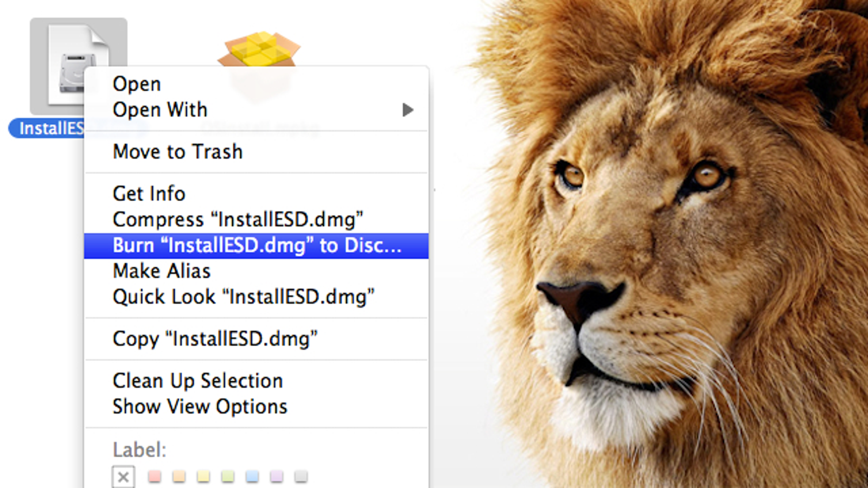Viewport: 868px width, 488px height.
Task: Apply the blue label color
Action: [x=252, y=477]
